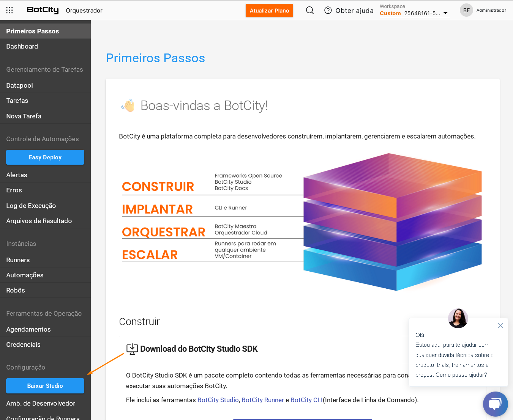This screenshot has height=420, width=513.
Task: Open the BotCity Studio link
Action: pyautogui.click(x=218, y=400)
